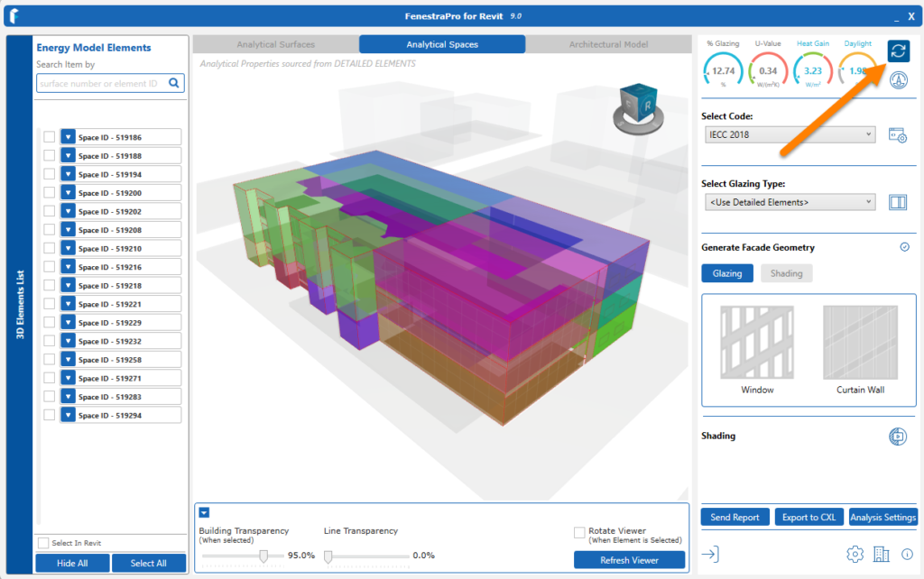The width and height of the screenshot is (924, 579).
Task: Click the Building Transparency slider handle
Action: coord(263,556)
